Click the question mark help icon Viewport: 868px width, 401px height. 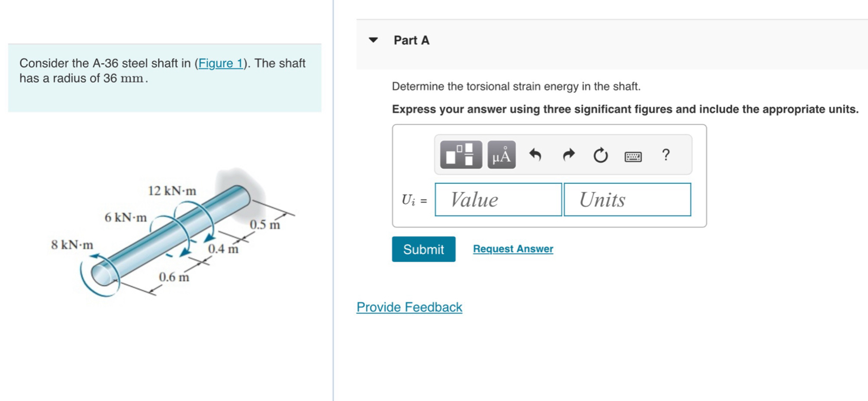(665, 155)
